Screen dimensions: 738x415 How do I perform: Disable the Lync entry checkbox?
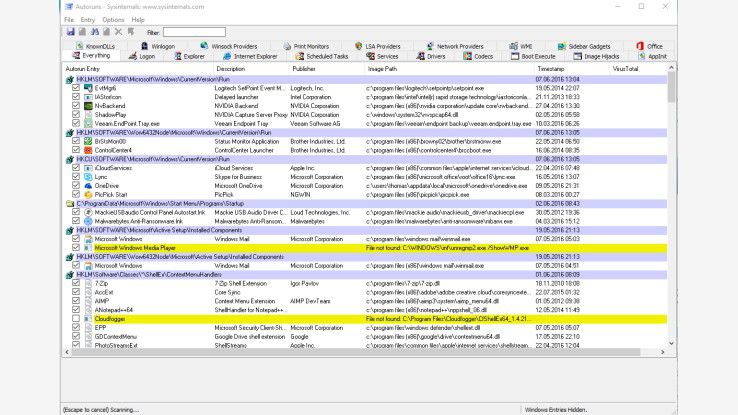(76, 176)
